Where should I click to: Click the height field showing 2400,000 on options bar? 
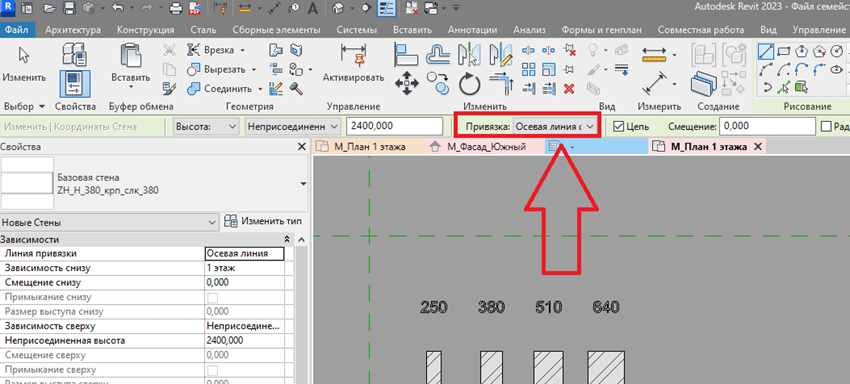[x=395, y=126]
